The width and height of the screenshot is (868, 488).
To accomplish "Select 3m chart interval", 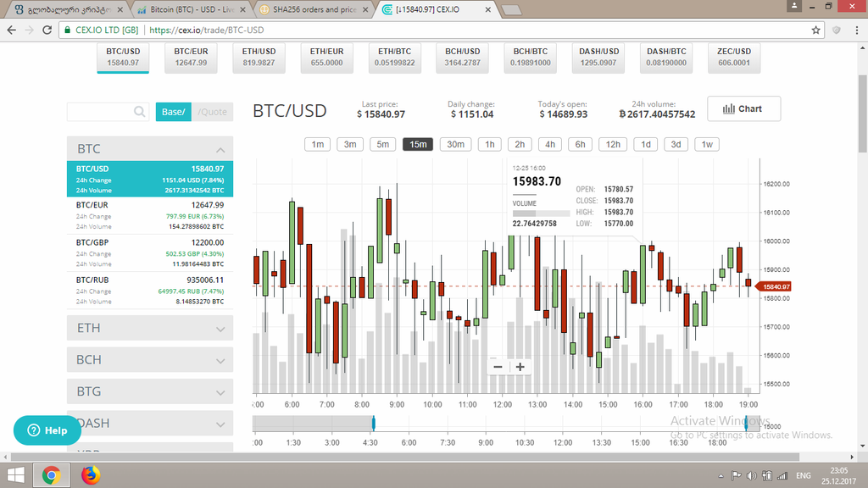I will 350,144.
